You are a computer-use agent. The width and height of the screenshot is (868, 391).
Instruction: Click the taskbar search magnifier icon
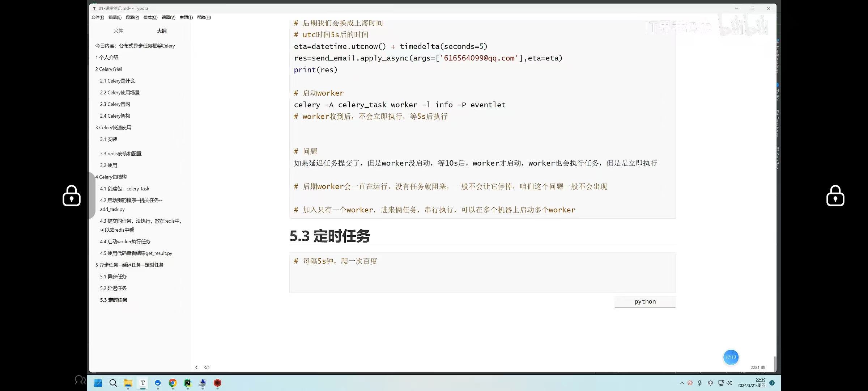coord(113,383)
